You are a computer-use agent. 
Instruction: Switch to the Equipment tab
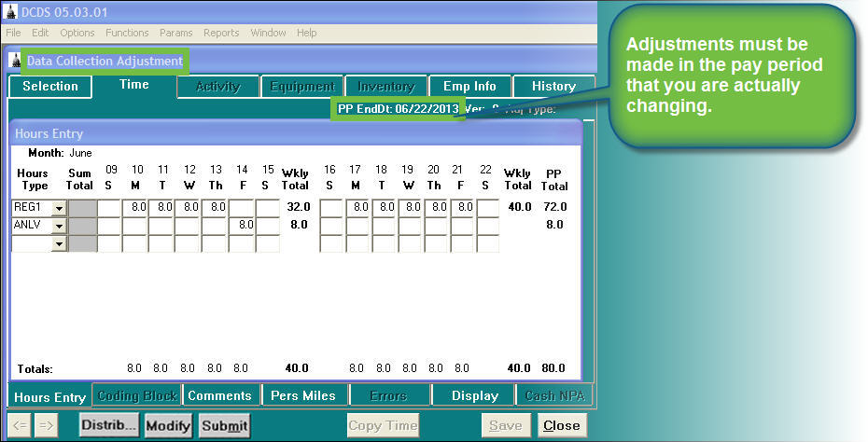pos(302,87)
